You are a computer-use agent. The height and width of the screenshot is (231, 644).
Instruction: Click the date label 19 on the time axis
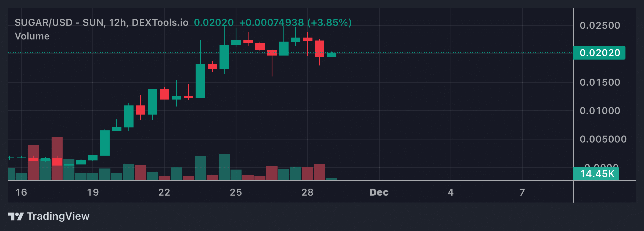pyautogui.click(x=93, y=192)
